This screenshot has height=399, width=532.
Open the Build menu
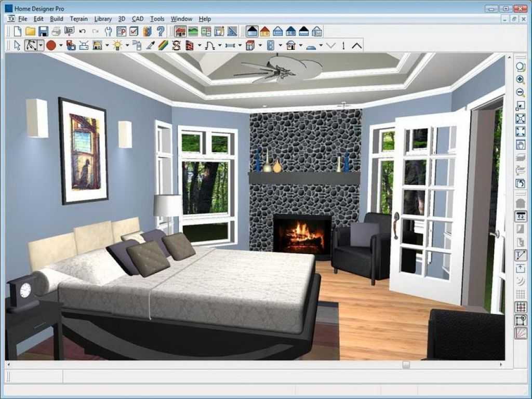pyautogui.click(x=57, y=19)
